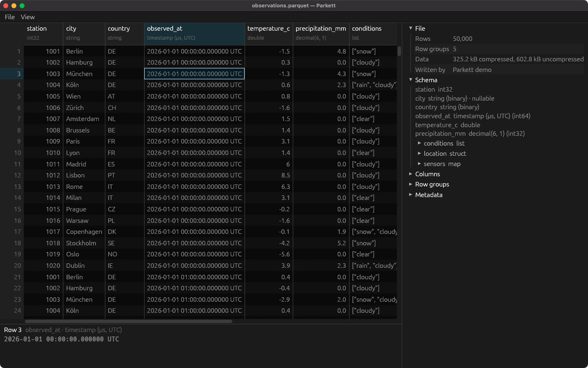Click precipitation value 5.2 in Stockholm row
The height and width of the screenshot is (368, 588).
click(321, 243)
